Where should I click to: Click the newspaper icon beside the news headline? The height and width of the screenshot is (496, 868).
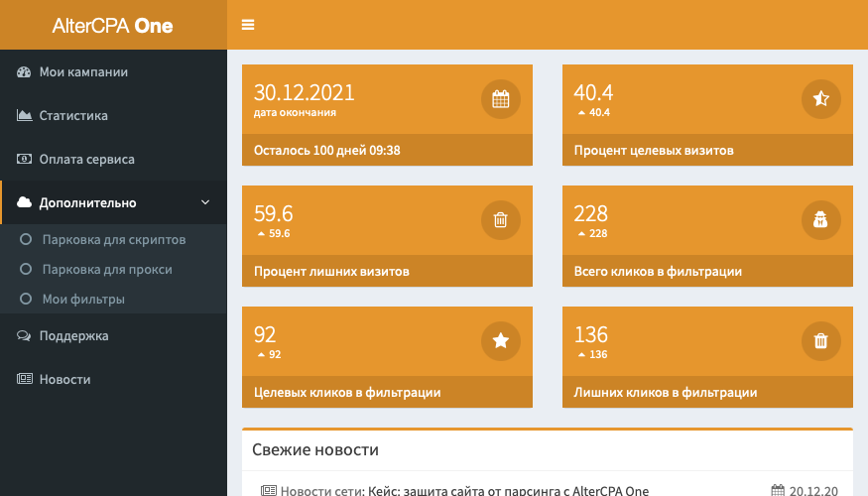coord(269,490)
